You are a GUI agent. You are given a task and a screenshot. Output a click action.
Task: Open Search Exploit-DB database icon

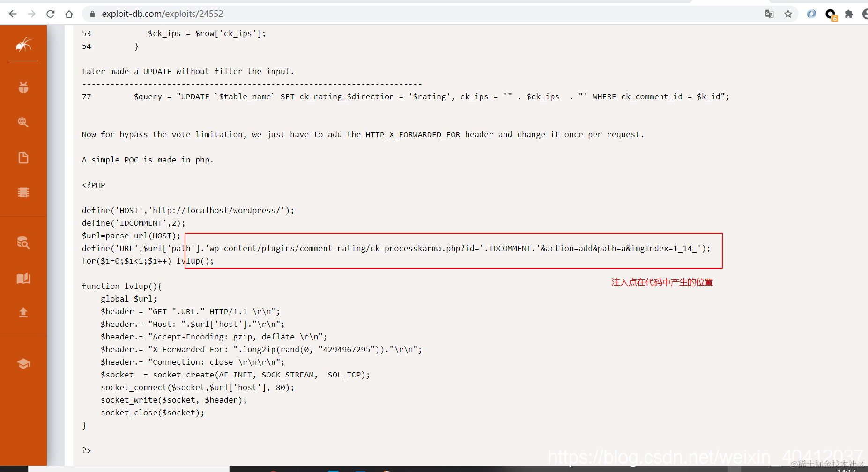pyautogui.click(x=23, y=243)
